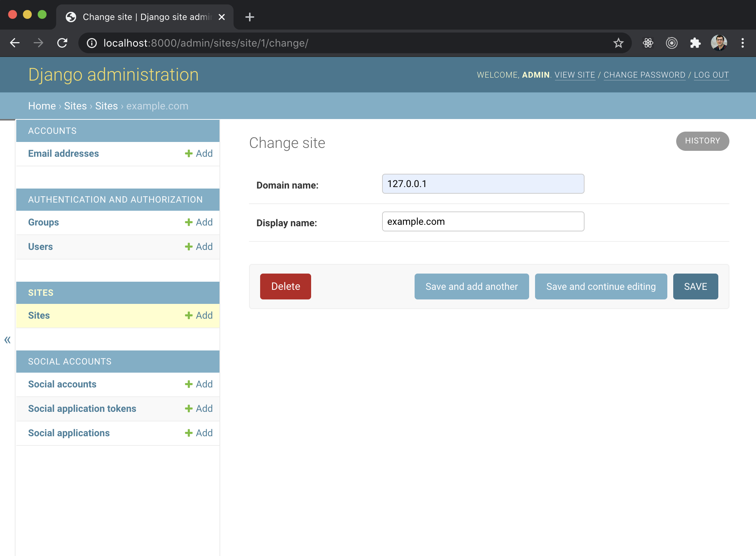Click the bookmark star in address bar

[618, 43]
